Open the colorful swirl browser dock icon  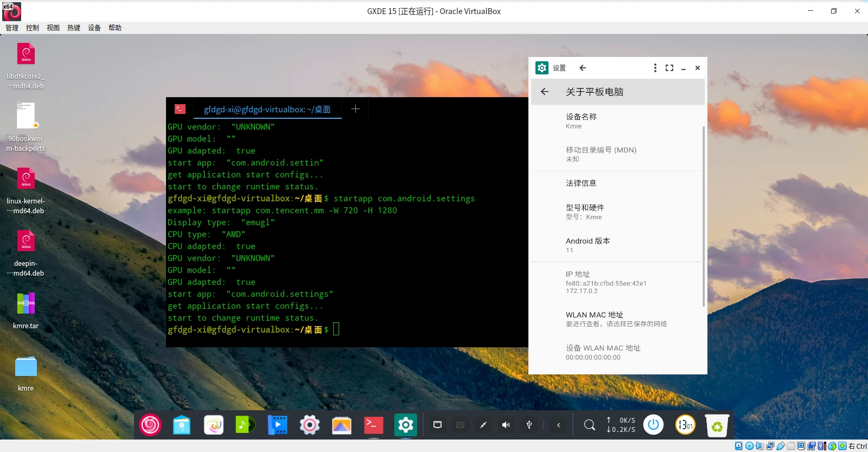tap(214, 425)
